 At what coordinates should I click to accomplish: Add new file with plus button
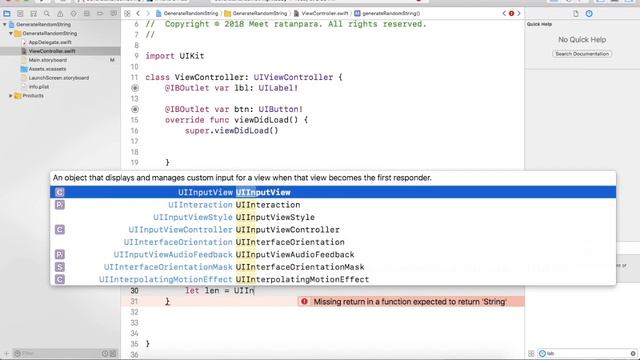6,353
